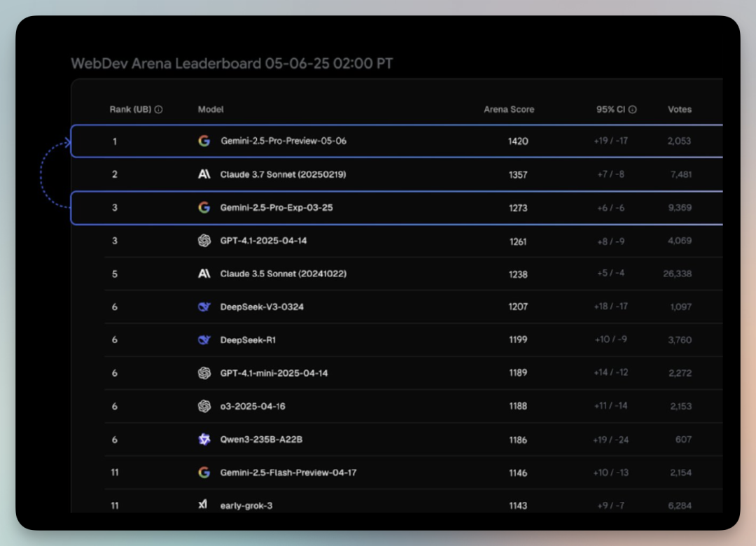Click rank 2 in the Claude 3.7 Sonnet row
The image size is (756, 546).
pos(115,174)
